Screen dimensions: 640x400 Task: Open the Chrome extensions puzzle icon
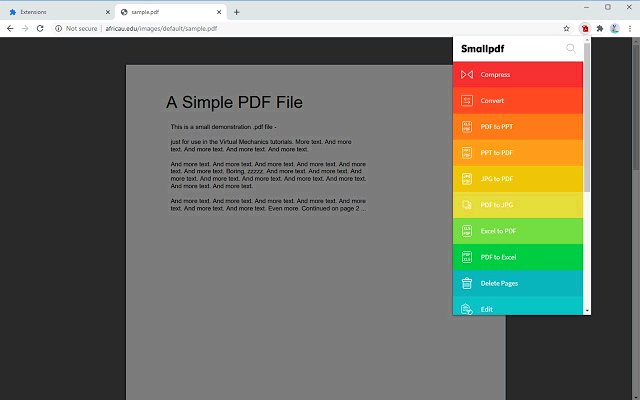click(x=600, y=29)
